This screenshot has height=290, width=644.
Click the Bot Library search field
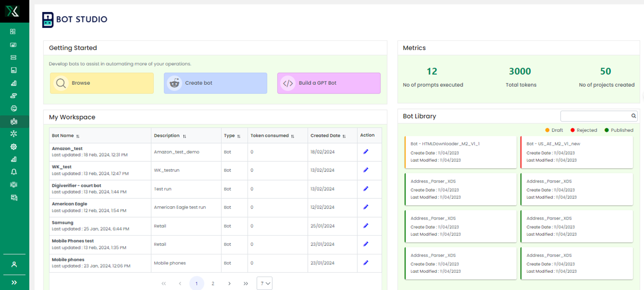pos(595,116)
